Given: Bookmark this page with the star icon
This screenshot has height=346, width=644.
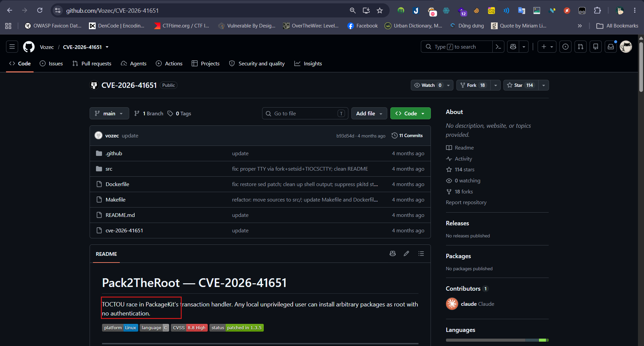Looking at the screenshot, I should coord(380,10).
